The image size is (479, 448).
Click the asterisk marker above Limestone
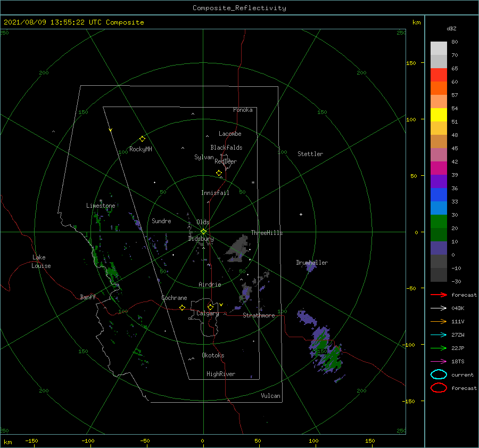pos(101,201)
